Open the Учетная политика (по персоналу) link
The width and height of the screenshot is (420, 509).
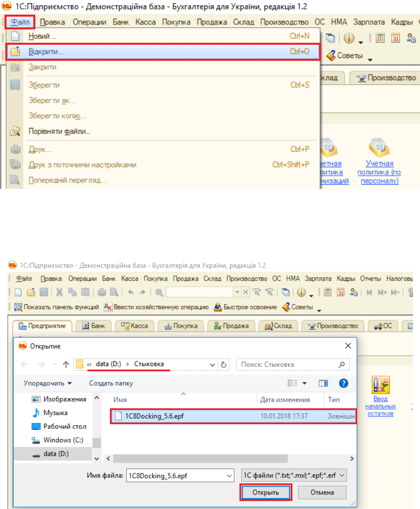point(379,172)
